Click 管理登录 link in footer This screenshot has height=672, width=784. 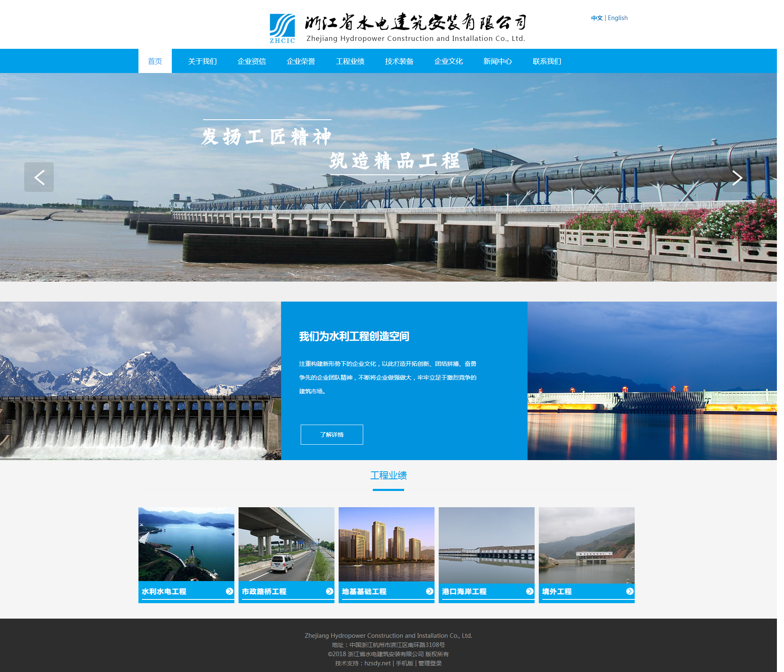pos(430,663)
